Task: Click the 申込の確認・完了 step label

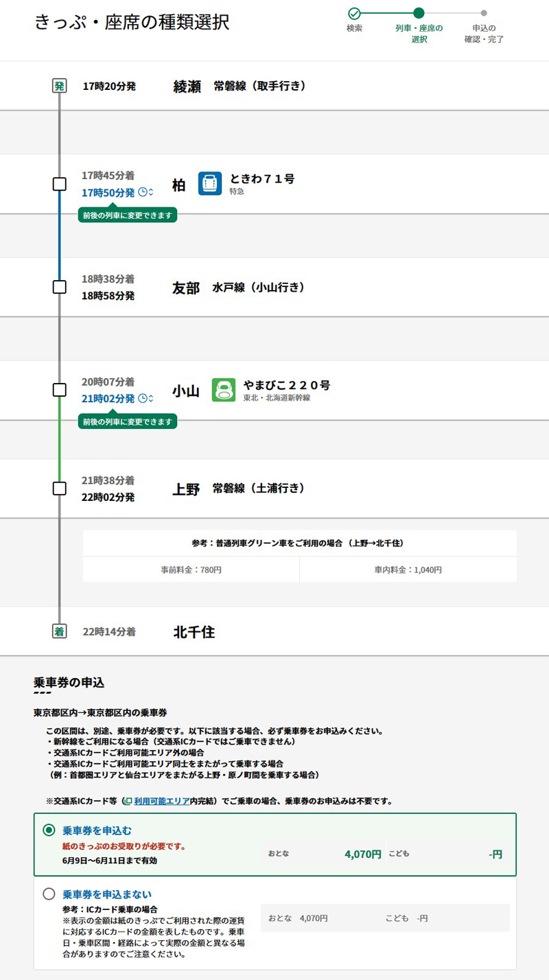Action: pos(484,34)
